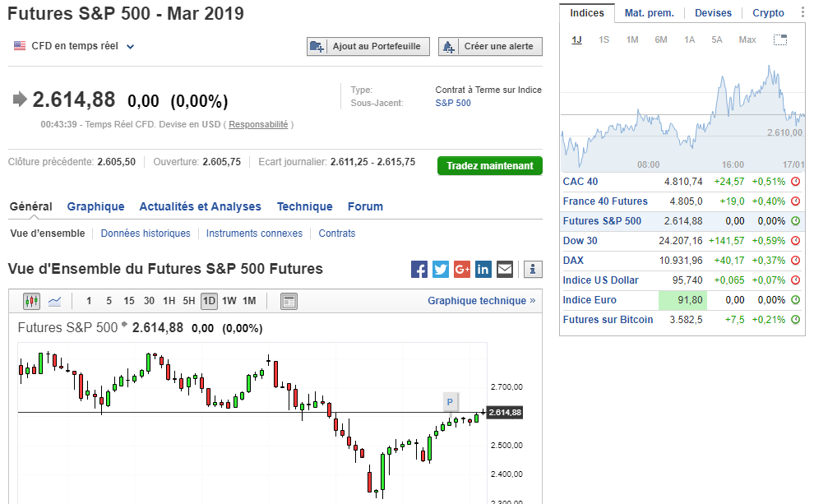Share the page on LinkedIn
Image resolution: width=814 pixels, height=504 pixels.
coord(483,269)
